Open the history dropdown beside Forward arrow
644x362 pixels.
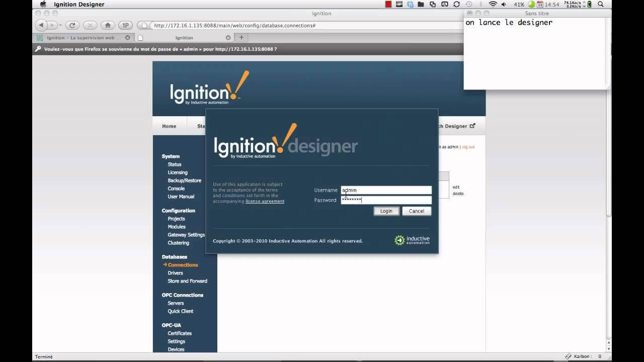tap(60, 25)
